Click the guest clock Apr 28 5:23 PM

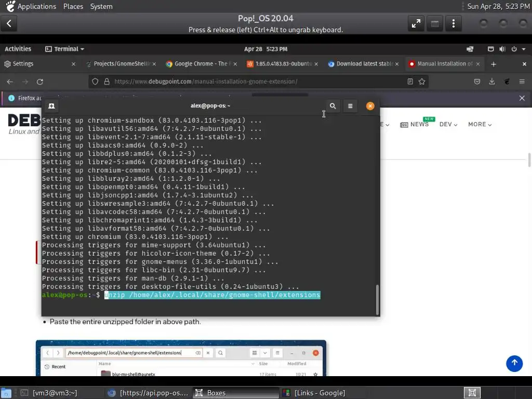point(265,49)
